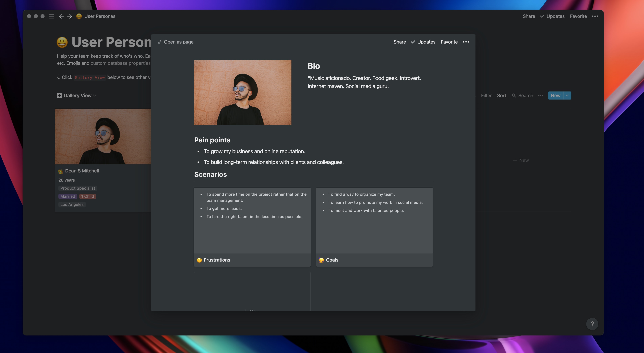Toggle Favorite in the modal header
The width and height of the screenshot is (644, 353).
tap(449, 42)
